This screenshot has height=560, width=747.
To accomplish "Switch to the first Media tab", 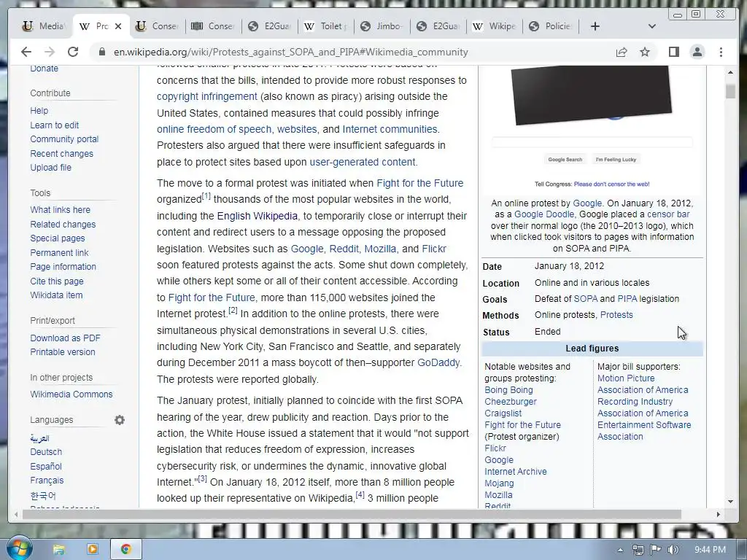I will 44,26.
